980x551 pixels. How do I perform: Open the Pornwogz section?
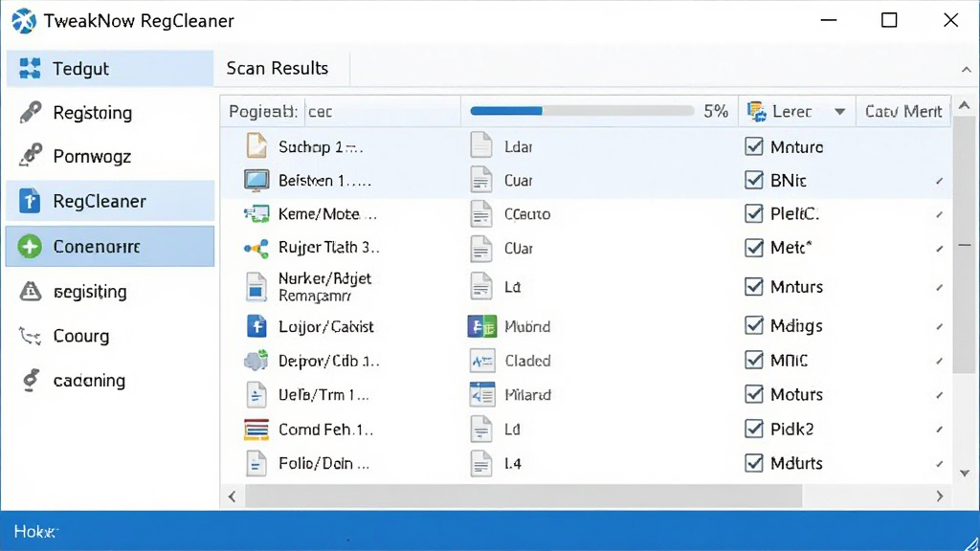pos(110,156)
